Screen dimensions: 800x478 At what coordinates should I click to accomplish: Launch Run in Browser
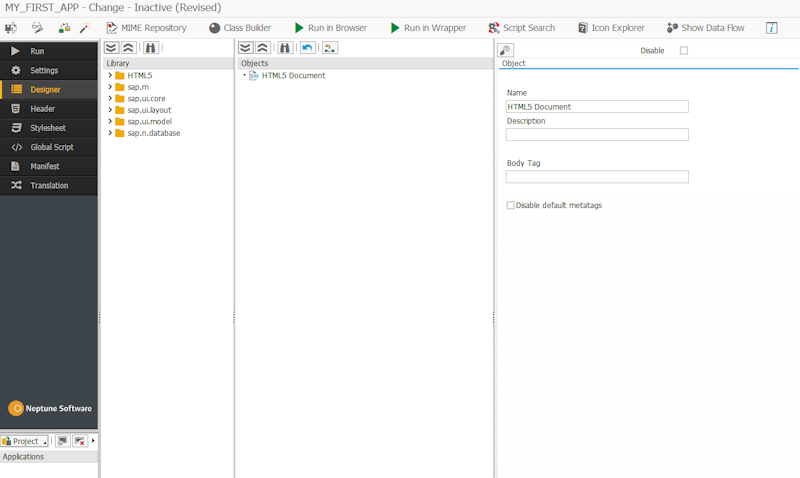[331, 28]
